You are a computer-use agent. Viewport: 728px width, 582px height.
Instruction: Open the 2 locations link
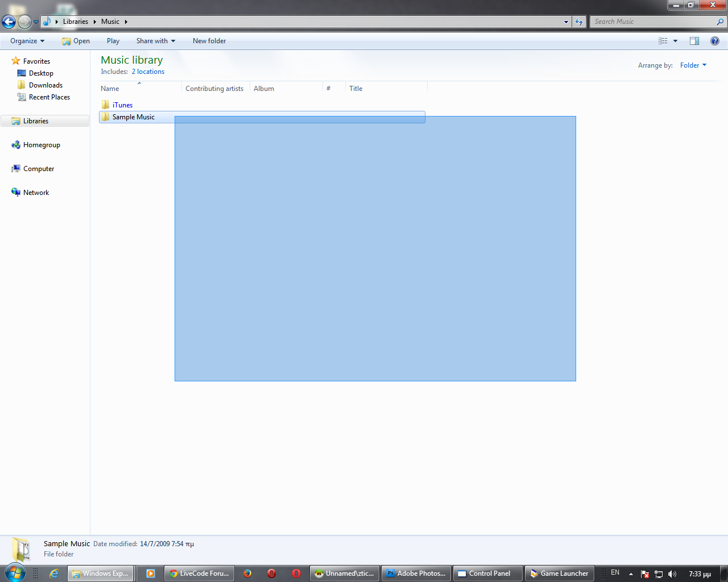click(148, 72)
